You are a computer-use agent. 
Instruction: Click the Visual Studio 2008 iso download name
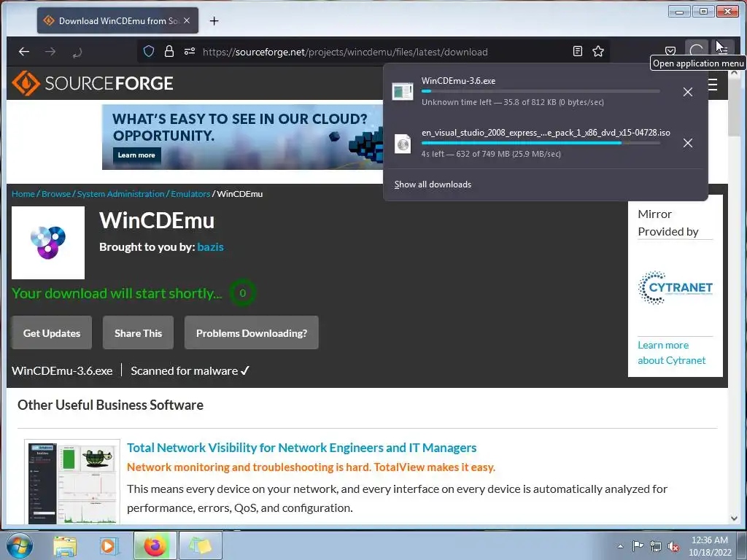point(546,133)
